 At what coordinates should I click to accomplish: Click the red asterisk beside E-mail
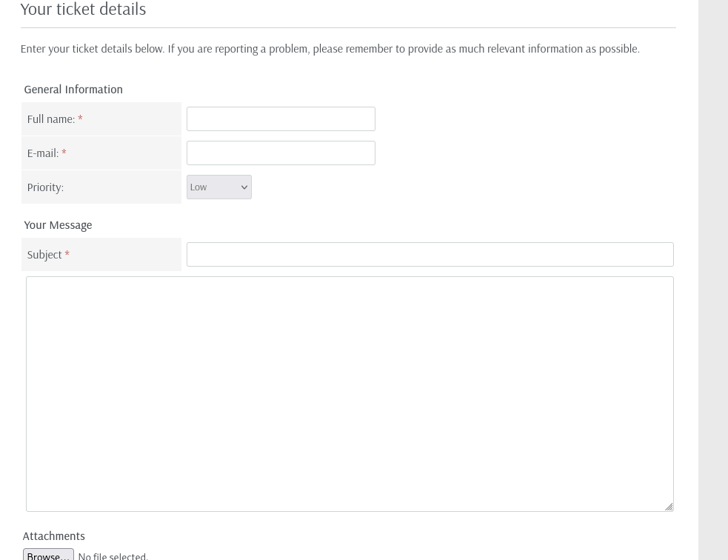coord(64,153)
